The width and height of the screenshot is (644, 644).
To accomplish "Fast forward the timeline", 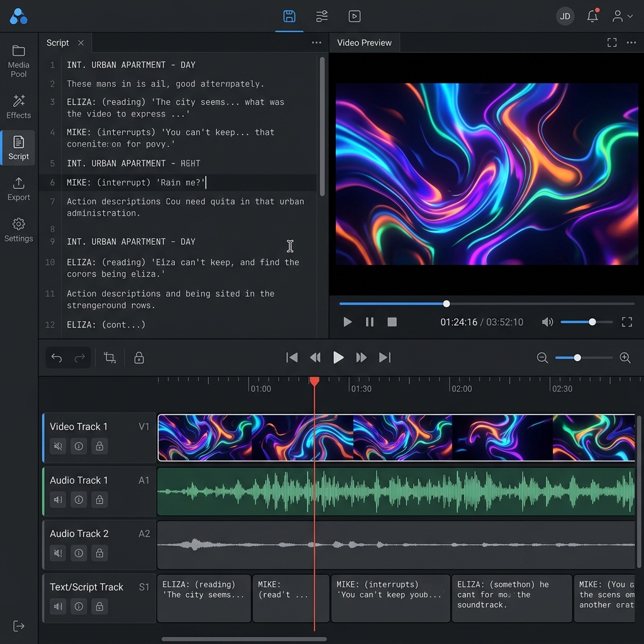I will pyautogui.click(x=362, y=358).
